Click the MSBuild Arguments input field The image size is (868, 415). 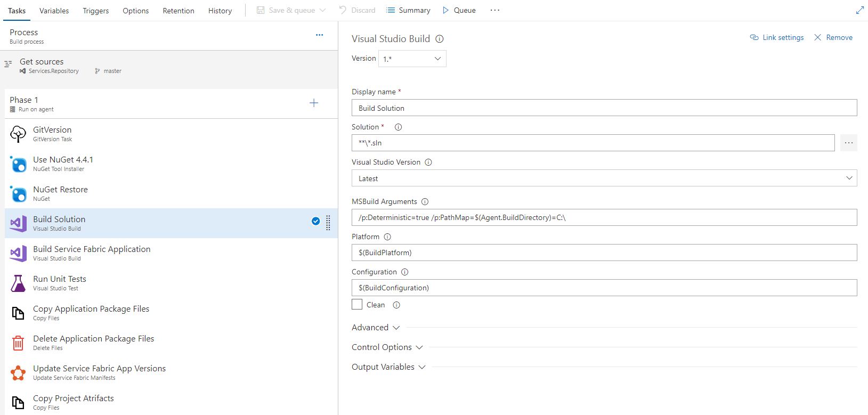tap(604, 217)
